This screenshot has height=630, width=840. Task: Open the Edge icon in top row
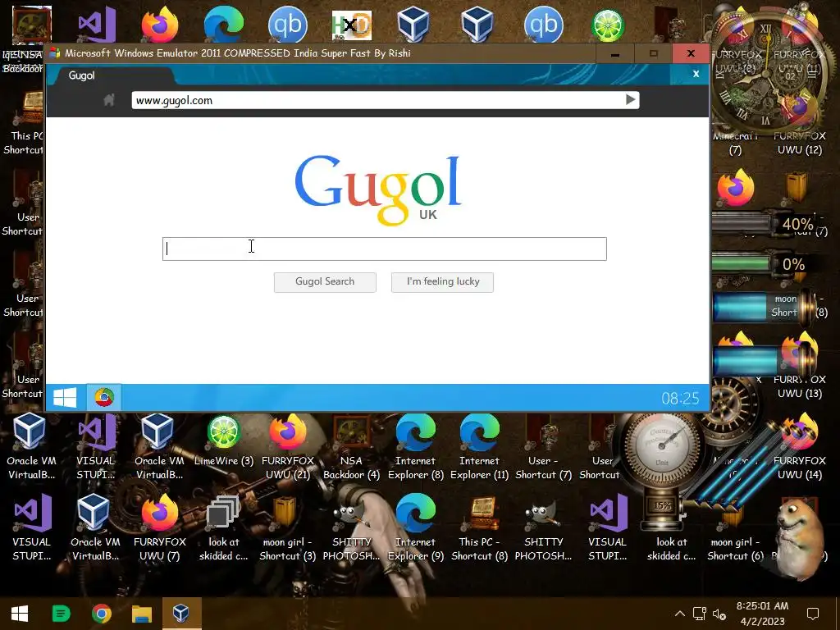(224, 24)
